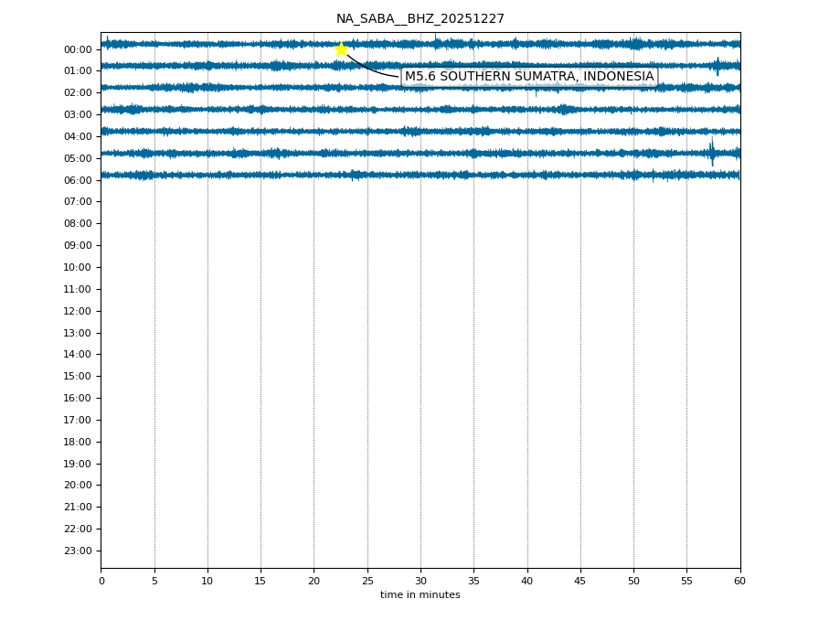Click the 45 minute x-axis tick label
The width and height of the screenshot is (840, 631).
(x=580, y=581)
